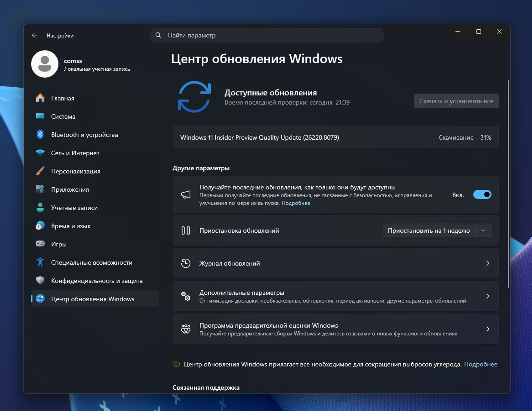Open Программа предварительной оценки Windows row
Viewport: 532px width, 411px height.
click(336, 329)
